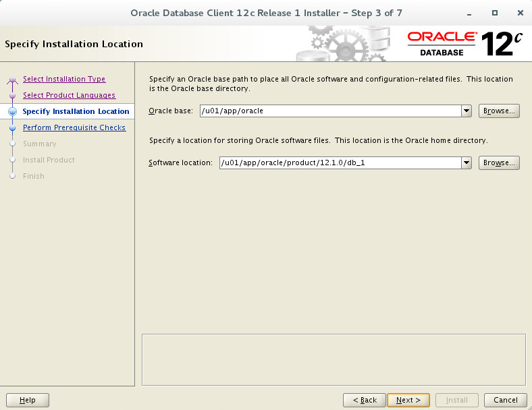Screen dimensions: 532x410
Task: Maximize the installer window
Action: (x=495, y=13)
